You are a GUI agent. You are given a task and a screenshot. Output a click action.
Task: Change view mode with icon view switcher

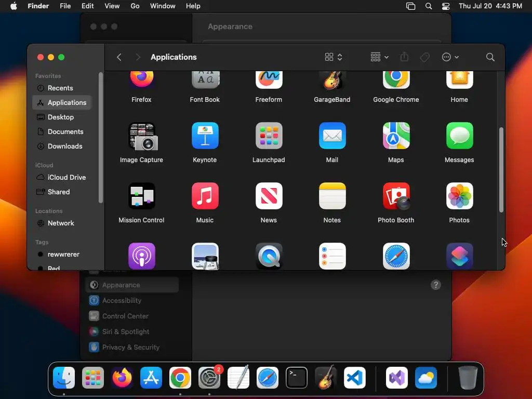tap(334, 57)
